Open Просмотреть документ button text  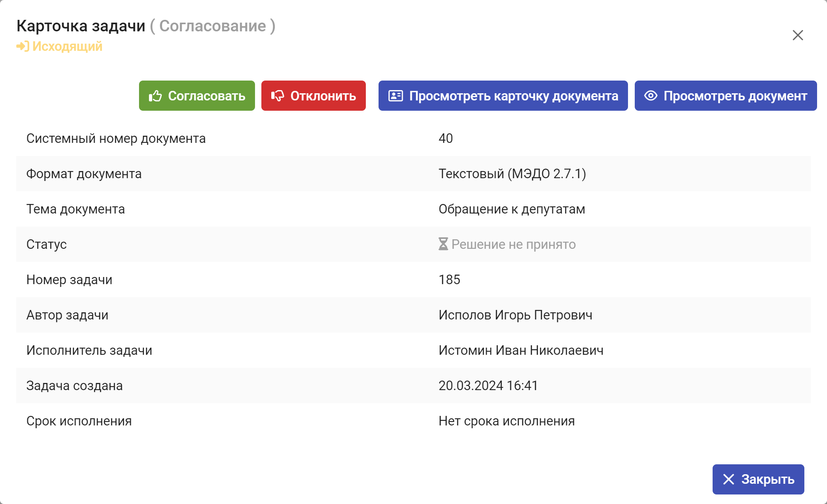(735, 96)
